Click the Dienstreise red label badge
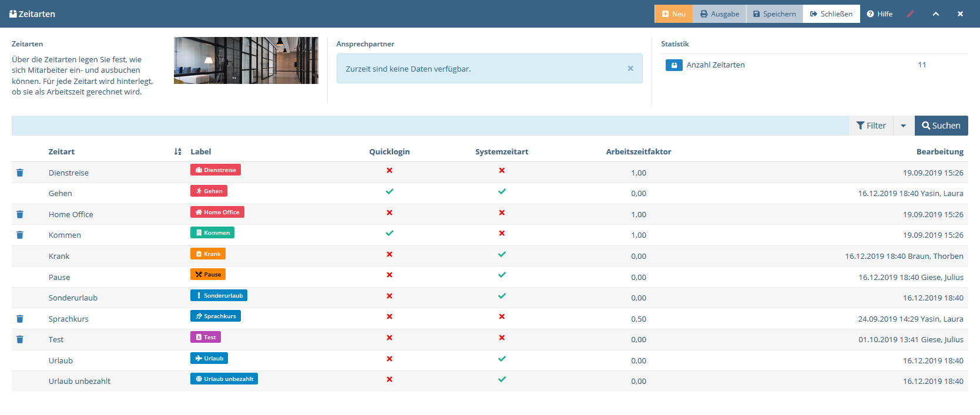Viewport: 980px width, 415px height. click(216, 170)
